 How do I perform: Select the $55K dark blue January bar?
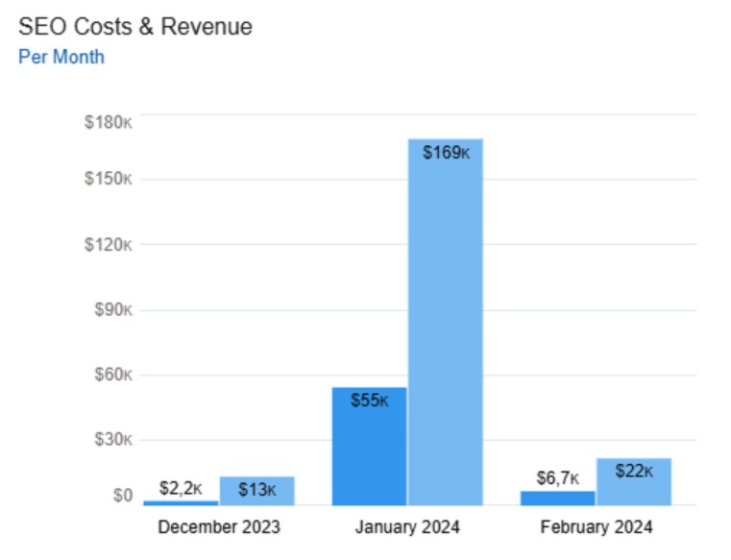tap(369, 447)
